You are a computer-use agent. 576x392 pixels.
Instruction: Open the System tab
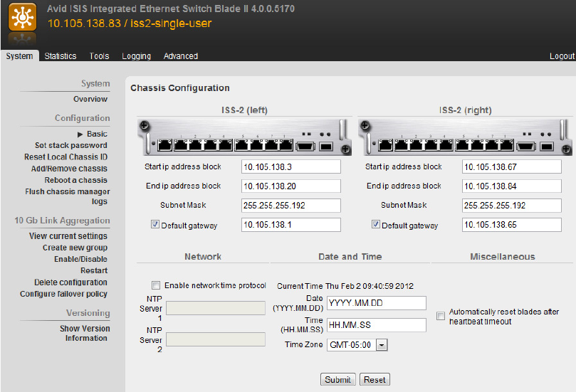coord(19,56)
